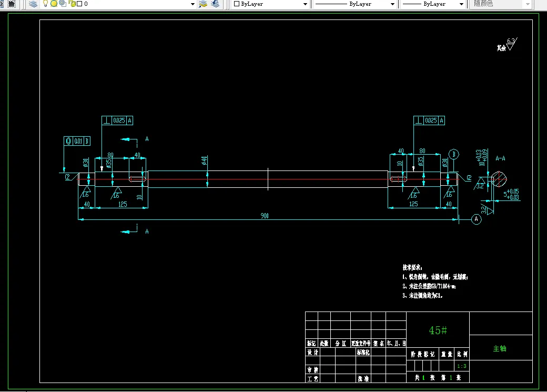547x392 pixels.
Task: Select the 0.01 B tolerance frame
Action: [x=77, y=141]
